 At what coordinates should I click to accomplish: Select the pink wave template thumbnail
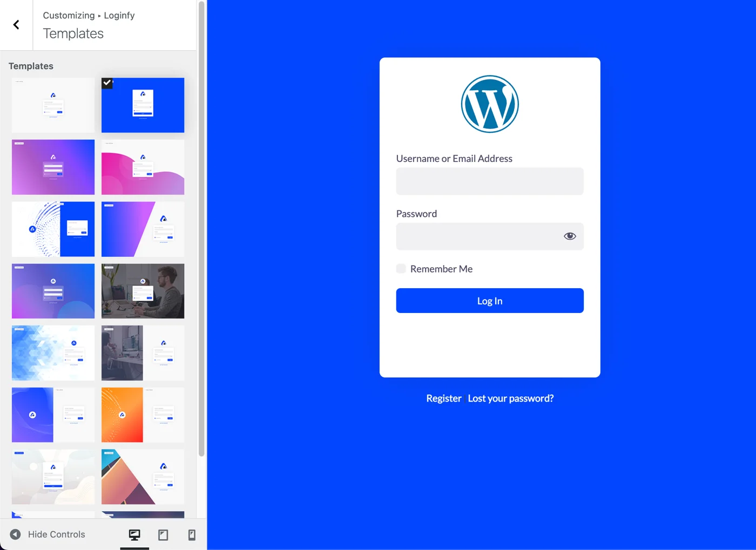point(143,167)
